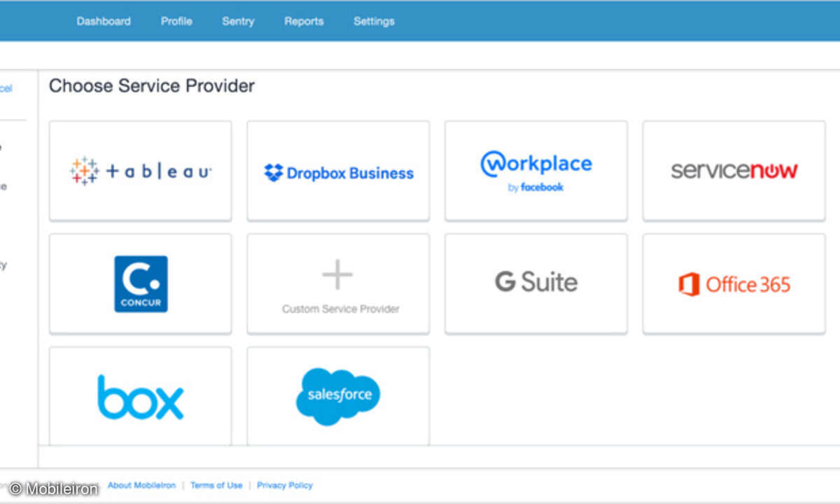Pick the Workplace by Facebook tile

(x=536, y=171)
